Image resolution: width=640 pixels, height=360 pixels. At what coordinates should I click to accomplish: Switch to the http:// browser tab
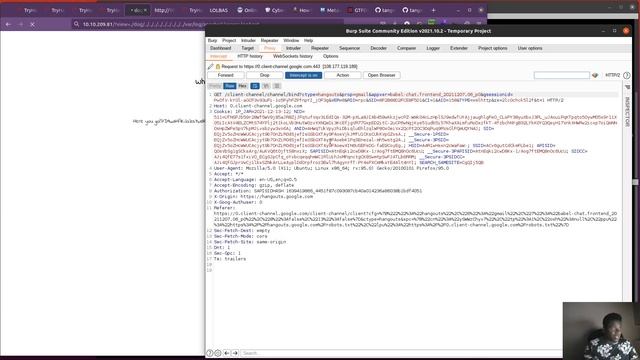click(x=164, y=10)
